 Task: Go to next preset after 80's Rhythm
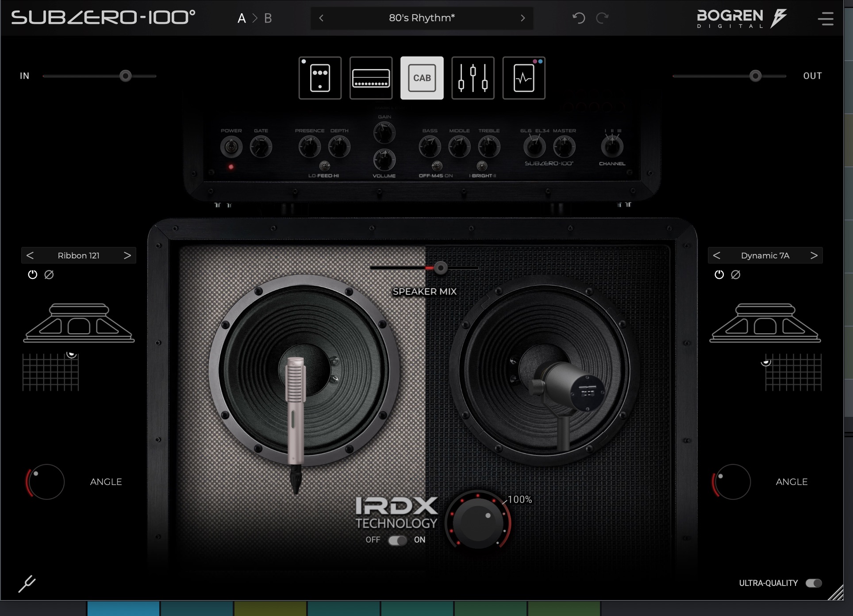tap(523, 18)
